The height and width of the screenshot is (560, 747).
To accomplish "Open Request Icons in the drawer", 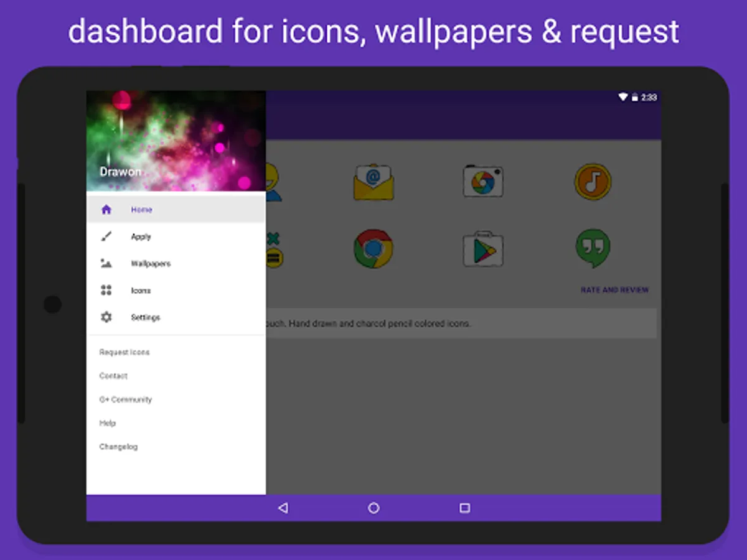I will (125, 352).
